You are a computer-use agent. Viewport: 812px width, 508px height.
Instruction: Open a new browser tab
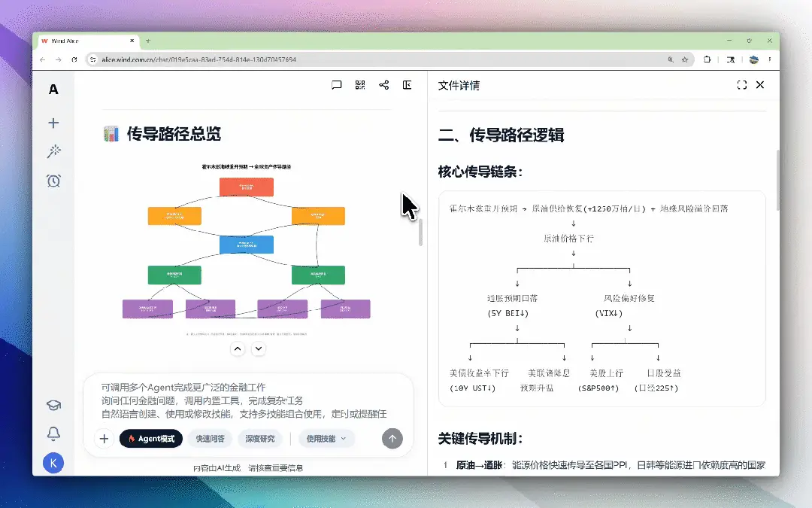[148, 41]
